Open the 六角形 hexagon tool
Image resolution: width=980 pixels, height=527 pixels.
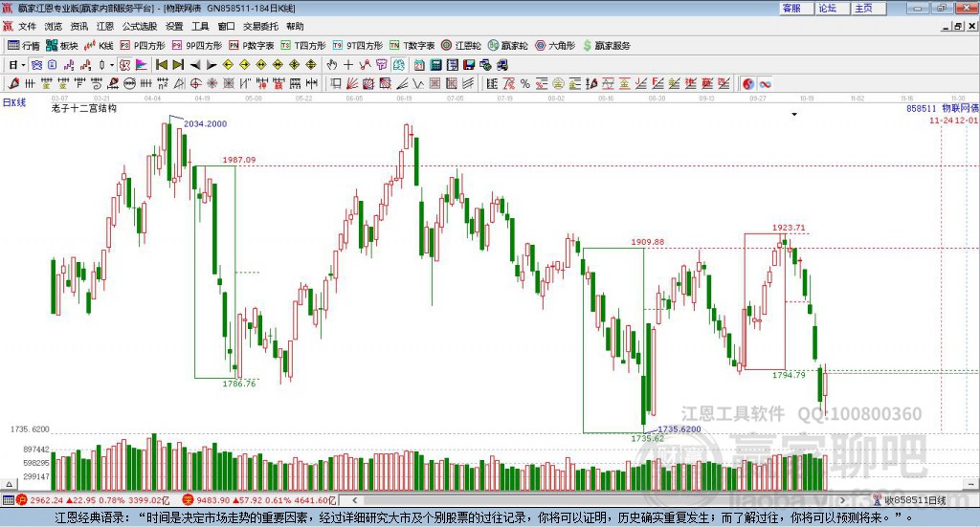click(x=555, y=46)
